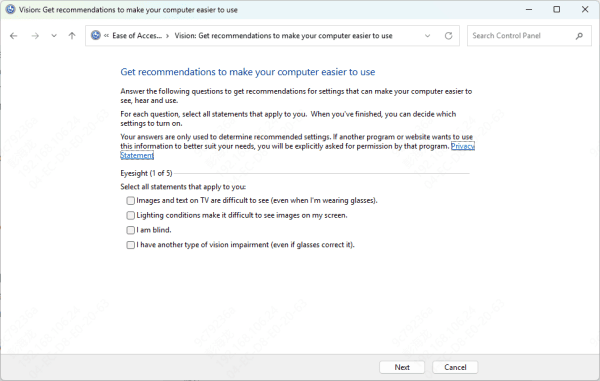This screenshot has height=381, width=600.
Task: Click the Next button
Action: click(402, 367)
